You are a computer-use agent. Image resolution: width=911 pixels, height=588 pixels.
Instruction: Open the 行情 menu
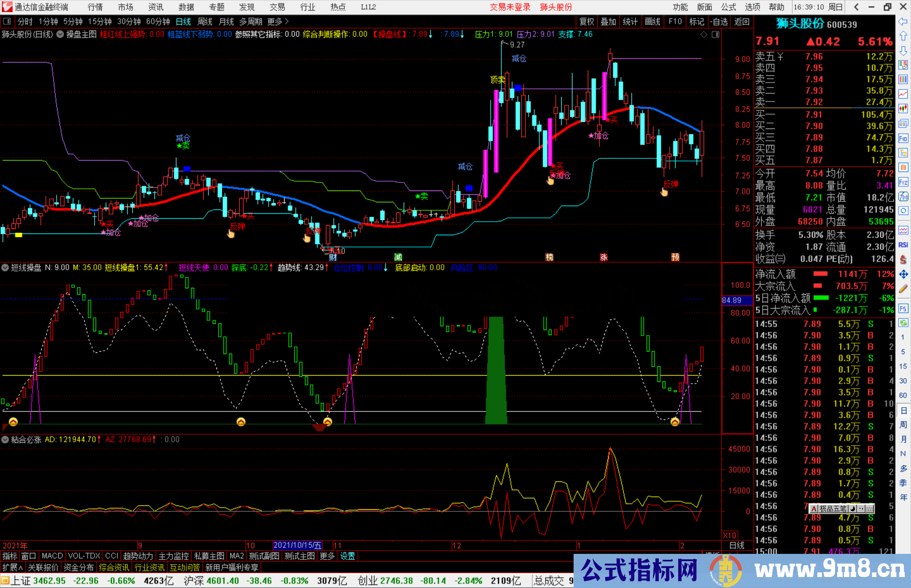[x=95, y=7]
